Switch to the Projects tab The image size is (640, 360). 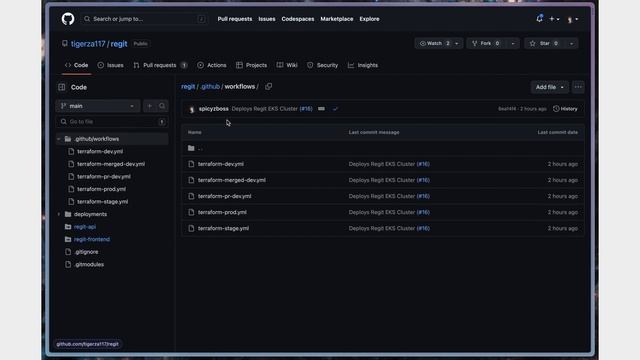[251, 65]
